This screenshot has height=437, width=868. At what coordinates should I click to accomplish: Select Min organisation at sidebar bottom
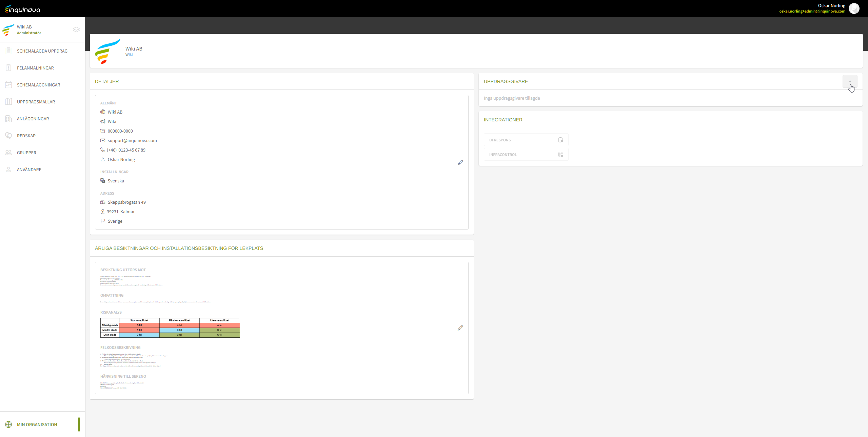point(37,424)
